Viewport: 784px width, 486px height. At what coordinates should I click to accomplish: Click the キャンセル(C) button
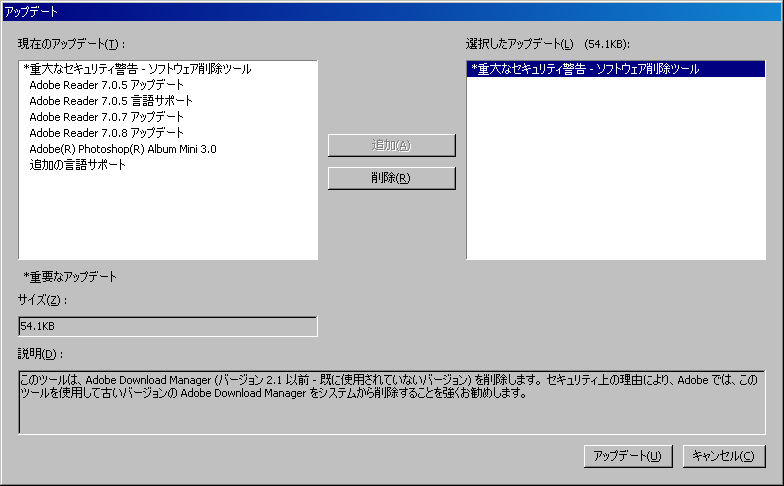pos(724,456)
